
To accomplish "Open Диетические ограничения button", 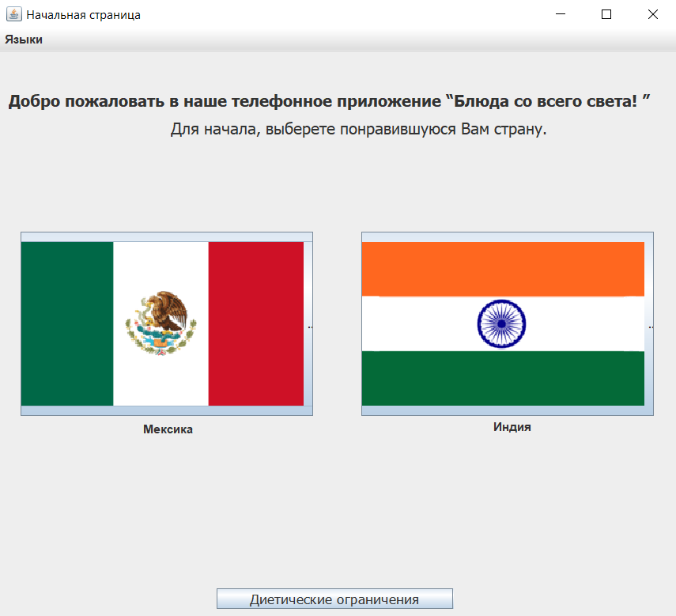I will click(x=334, y=599).
